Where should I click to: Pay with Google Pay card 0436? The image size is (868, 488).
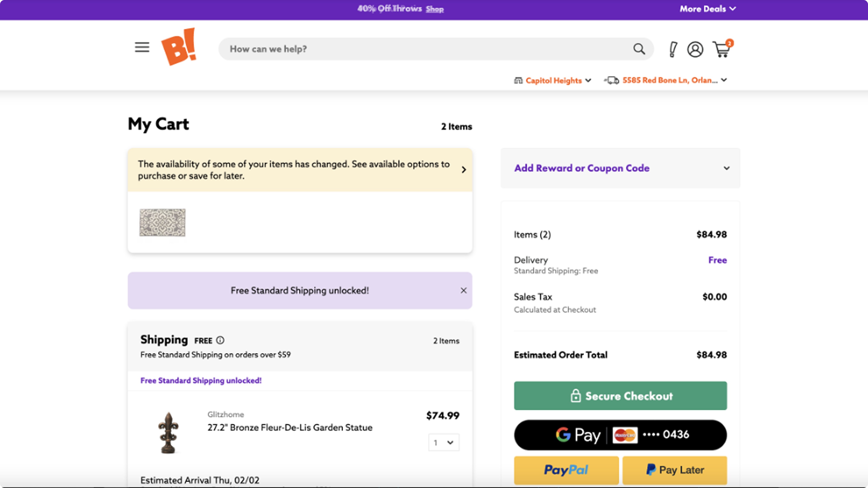(x=620, y=435)
